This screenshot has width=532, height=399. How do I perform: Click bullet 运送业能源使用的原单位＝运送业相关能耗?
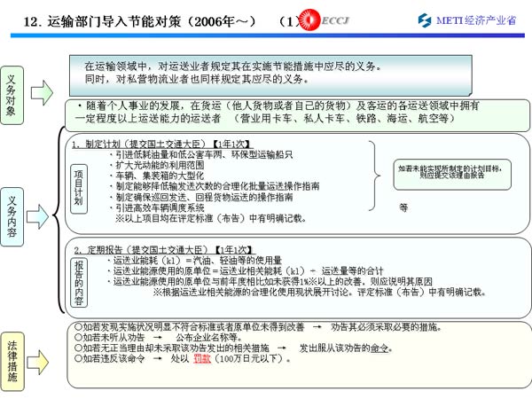[x=246, y=271]
